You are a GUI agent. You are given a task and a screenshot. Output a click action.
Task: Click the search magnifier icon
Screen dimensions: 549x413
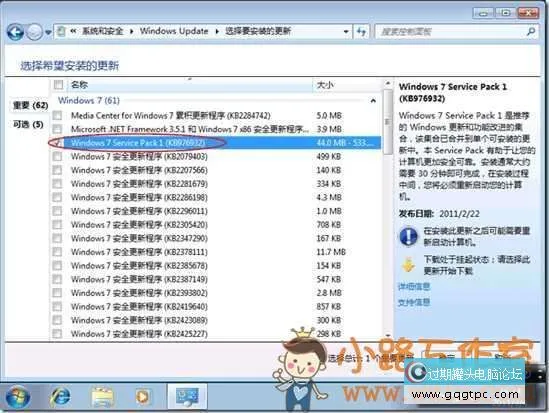pyautogui.click(x=531, y=32)
